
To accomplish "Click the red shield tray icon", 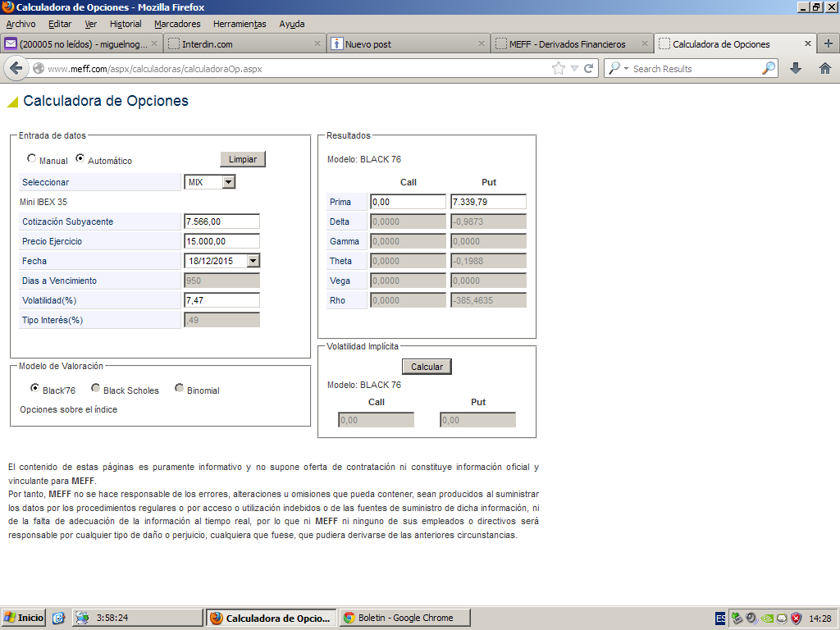I will 797,619.
